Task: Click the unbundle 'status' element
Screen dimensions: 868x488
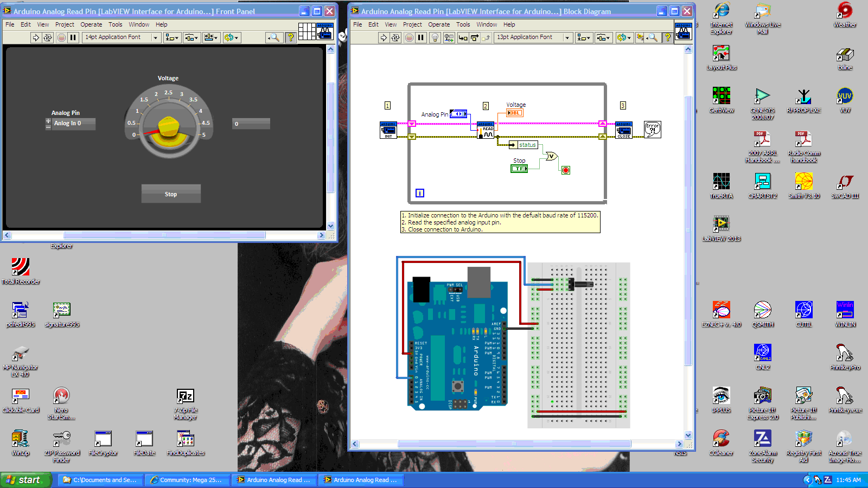Action: (524, 145)
